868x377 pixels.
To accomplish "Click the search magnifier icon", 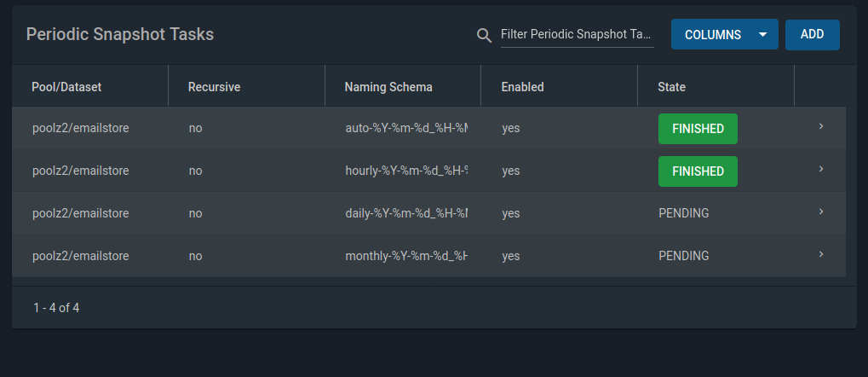I will 485,36.
